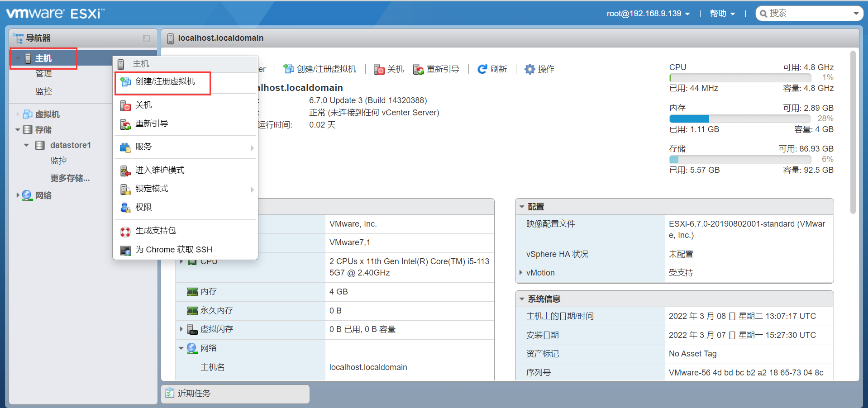The image size is (868, 408).
Task: Open the search box dropdown arrow
Action: [856, 14]
